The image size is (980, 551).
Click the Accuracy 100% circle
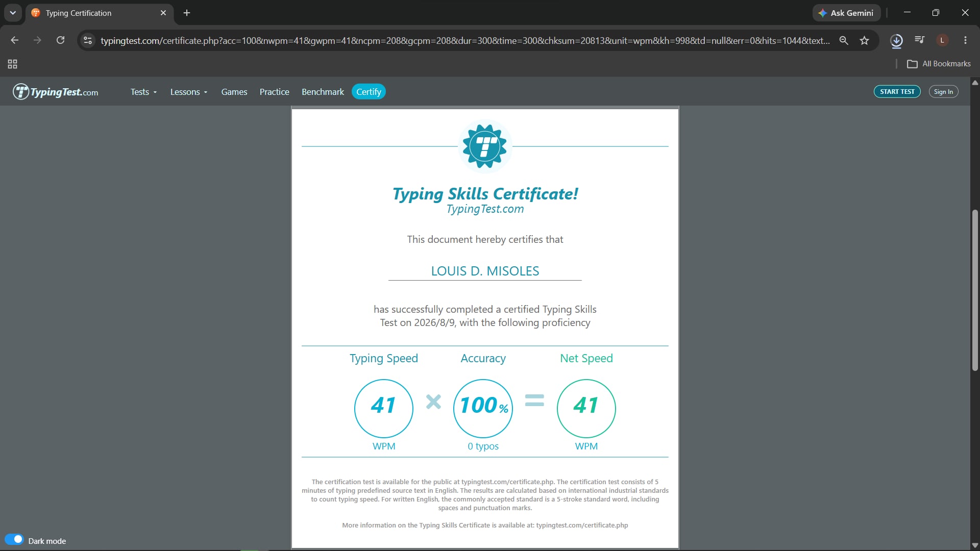pos(483,408)
